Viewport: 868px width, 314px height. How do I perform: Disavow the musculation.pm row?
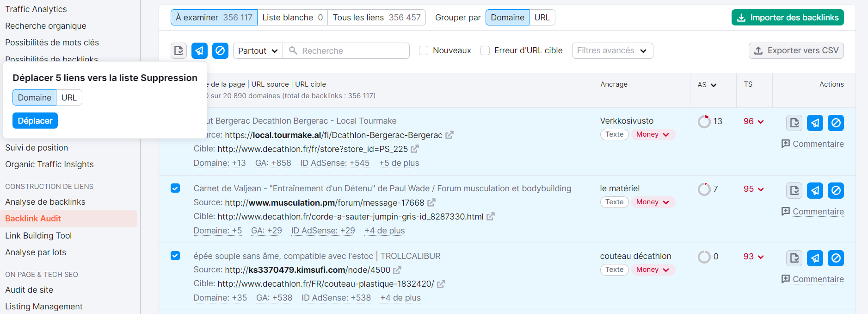pos(836,190)
